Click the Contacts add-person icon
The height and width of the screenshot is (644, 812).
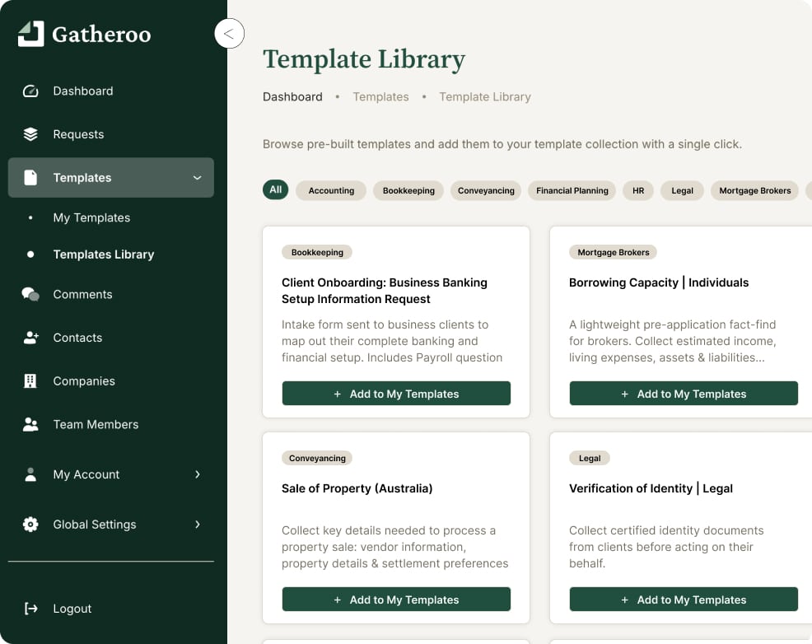[30, 338]
